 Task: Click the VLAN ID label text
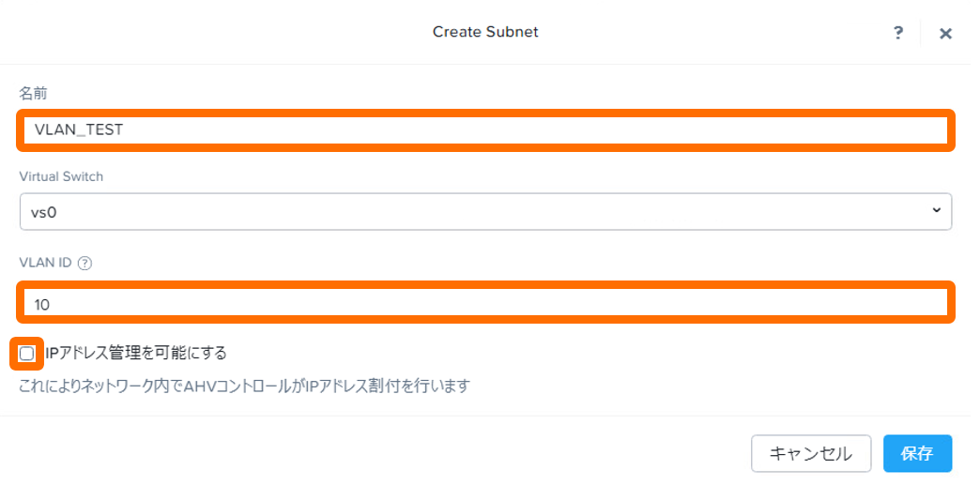tap(46, 264)
